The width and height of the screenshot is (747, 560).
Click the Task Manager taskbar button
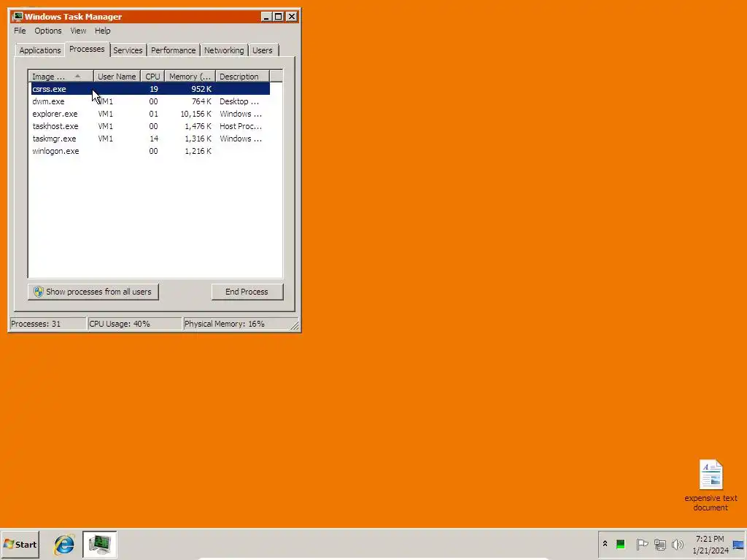coord(99,544)
